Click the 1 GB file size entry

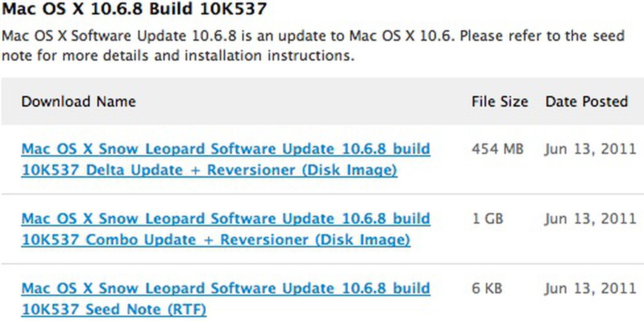pyautogui.click(x=488, y=219)
